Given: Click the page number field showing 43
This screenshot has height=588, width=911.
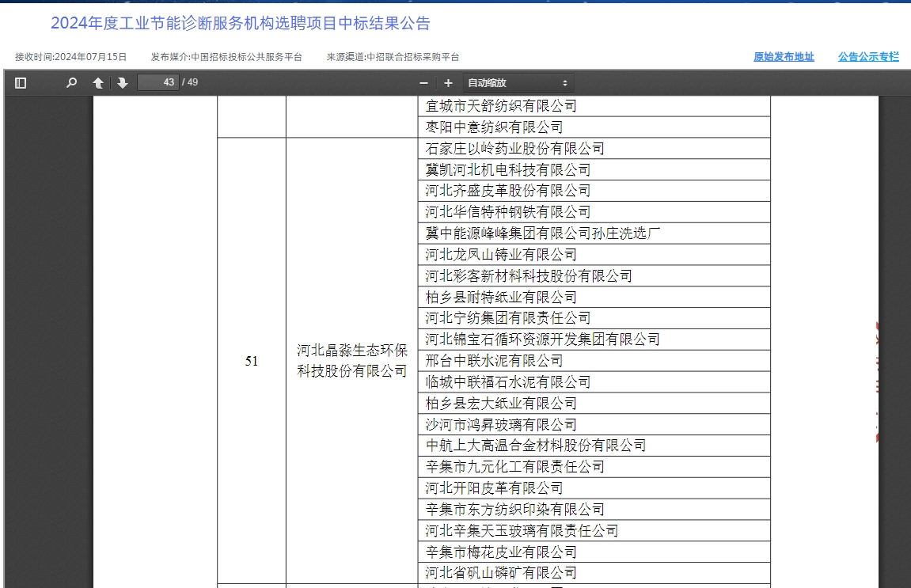Looking at the screenshot, I should click(x=158, y=82).
